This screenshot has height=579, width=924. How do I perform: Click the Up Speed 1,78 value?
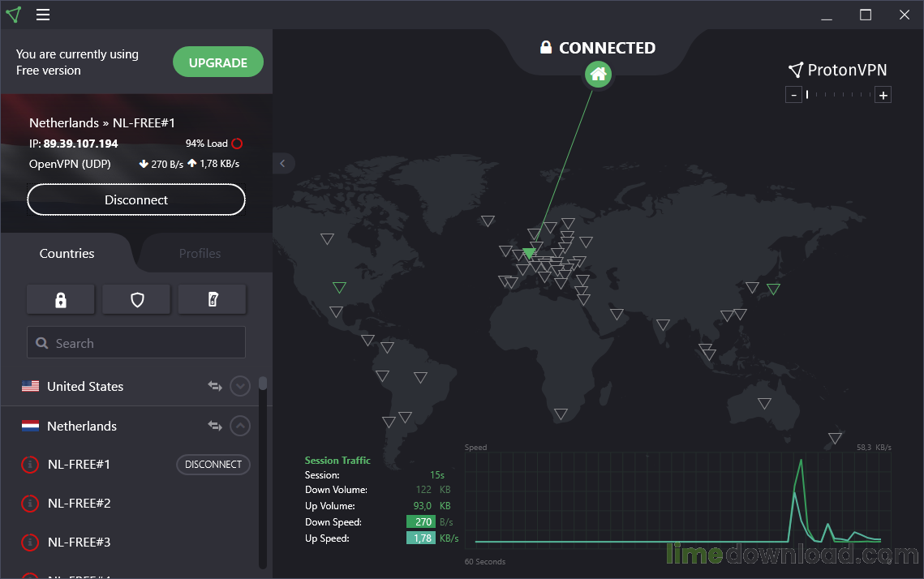[x=421, y=538]
